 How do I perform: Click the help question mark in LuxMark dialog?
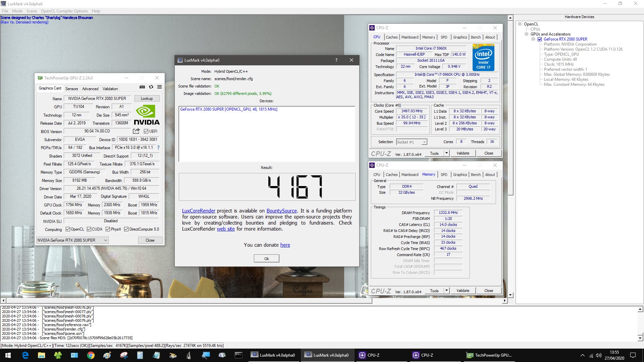[x=336, y=60]
